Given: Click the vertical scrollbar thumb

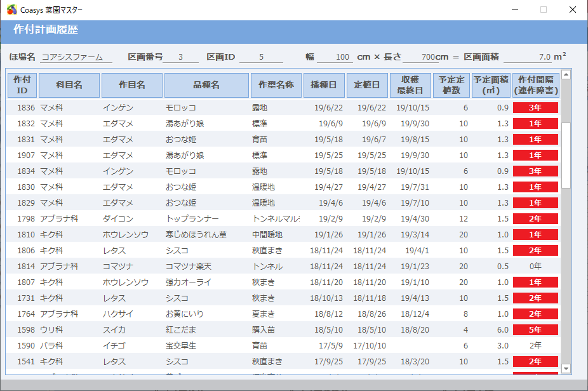Looking at the screenshot, I should (566, 156).
